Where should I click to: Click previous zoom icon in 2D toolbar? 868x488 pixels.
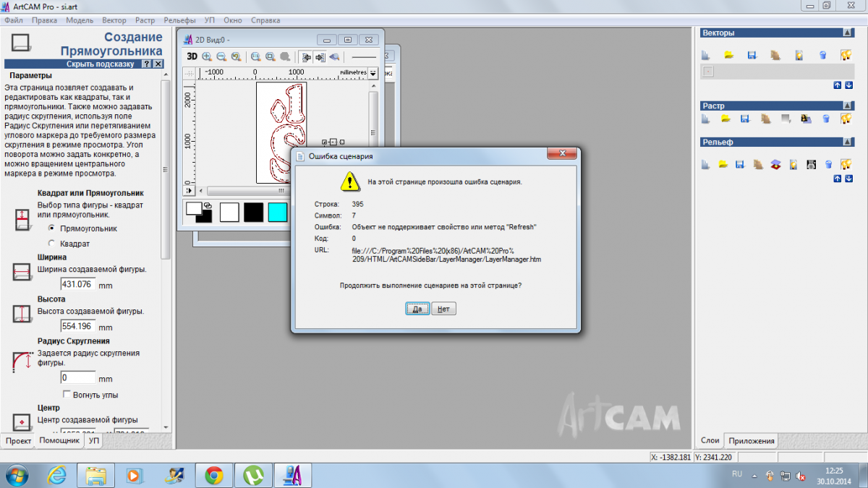(x=236, y=56)
